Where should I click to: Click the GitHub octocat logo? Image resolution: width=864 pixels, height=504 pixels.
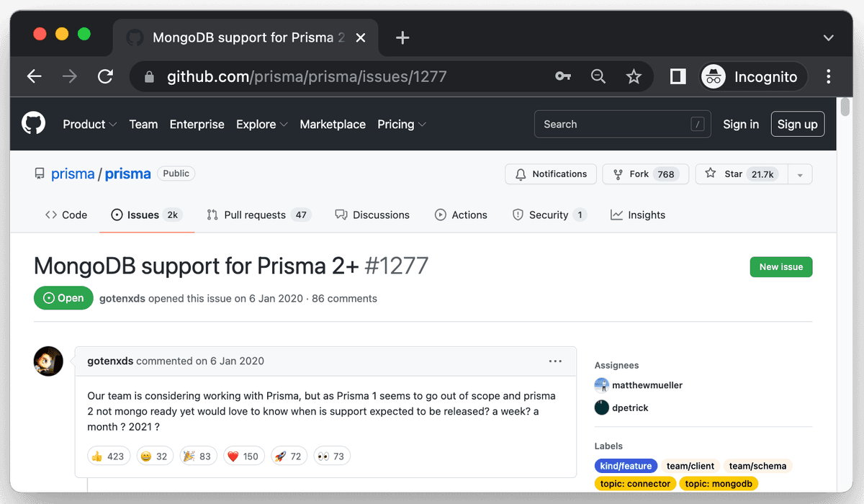pos(33,123)
